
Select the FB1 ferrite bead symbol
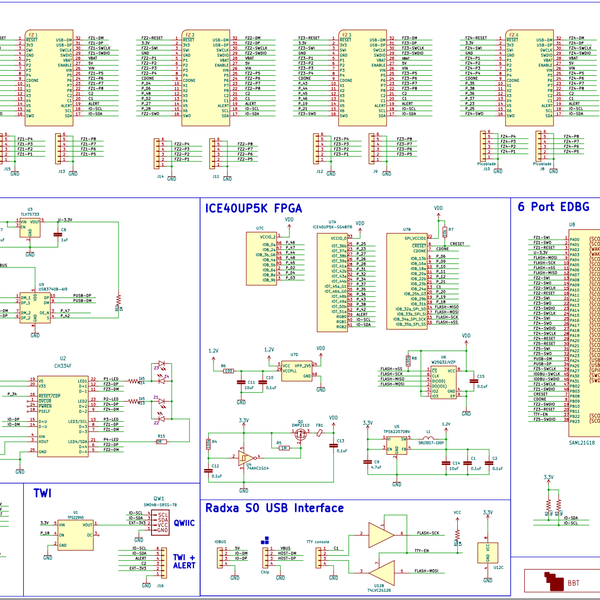tap(320, 432)
